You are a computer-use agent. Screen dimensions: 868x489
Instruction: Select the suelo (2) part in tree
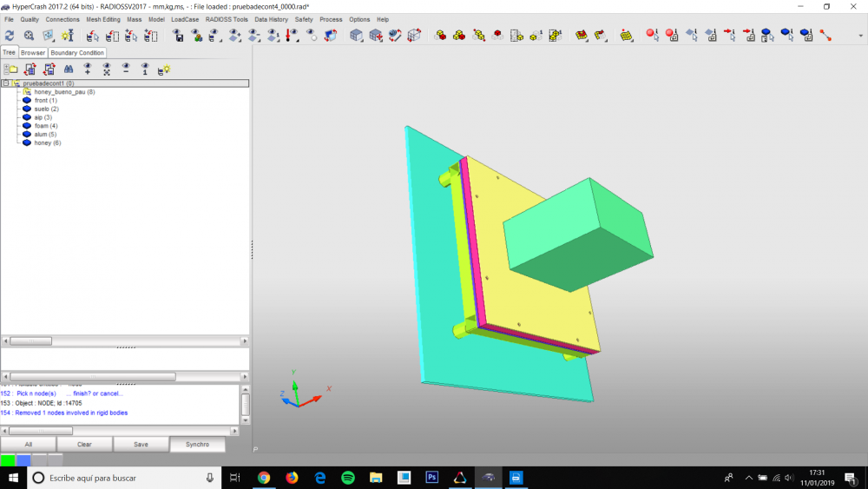click(x=47, y=109)
